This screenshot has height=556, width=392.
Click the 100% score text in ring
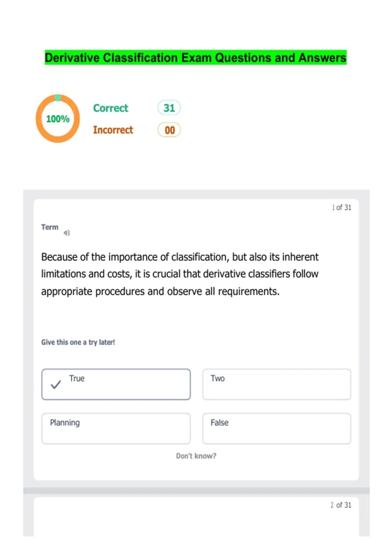pos(58,119)
